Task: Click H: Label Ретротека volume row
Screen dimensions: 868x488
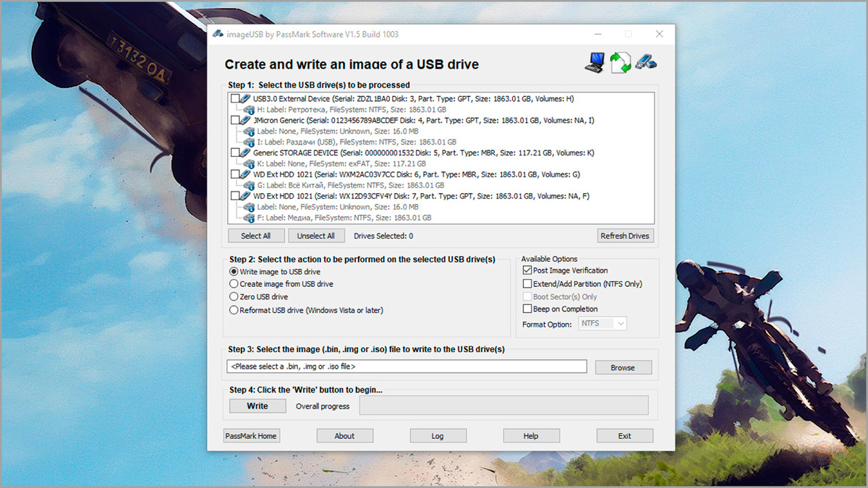Action: click(352, 109)
